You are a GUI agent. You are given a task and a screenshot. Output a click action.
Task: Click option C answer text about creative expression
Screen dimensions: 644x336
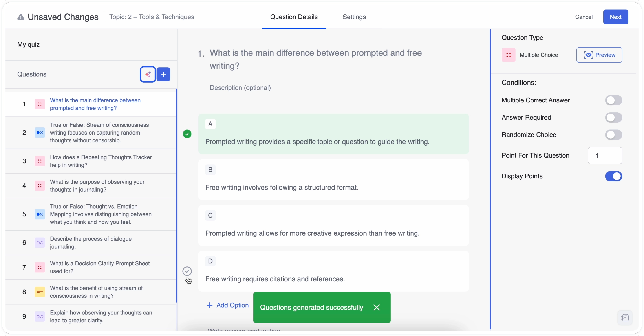coord(312,233)
